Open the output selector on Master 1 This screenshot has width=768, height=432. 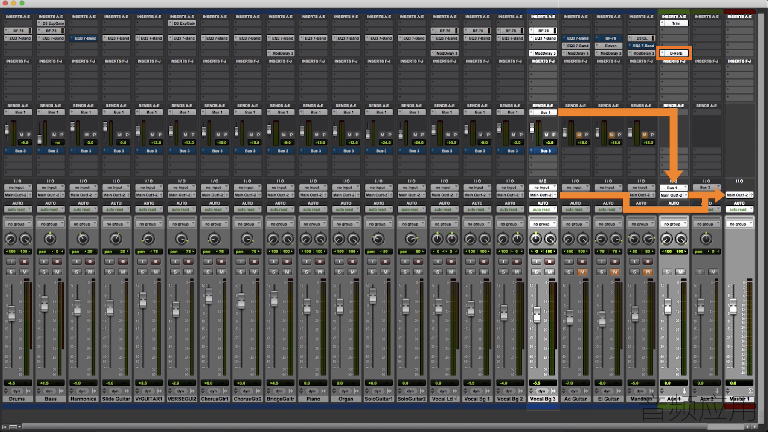click(740, 195)
